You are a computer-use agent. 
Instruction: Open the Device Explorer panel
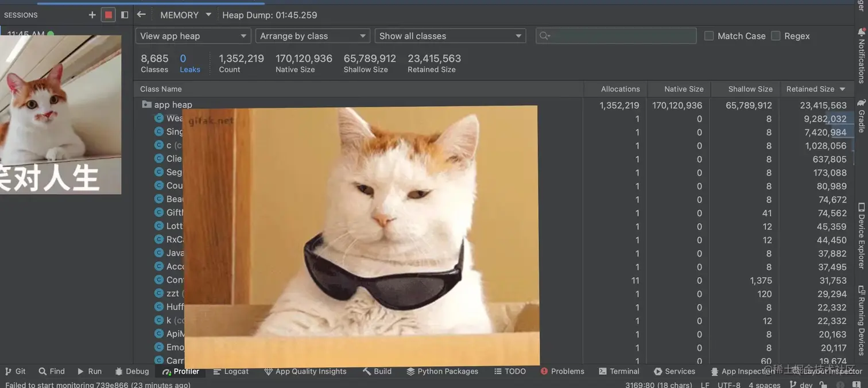[861, 235]
